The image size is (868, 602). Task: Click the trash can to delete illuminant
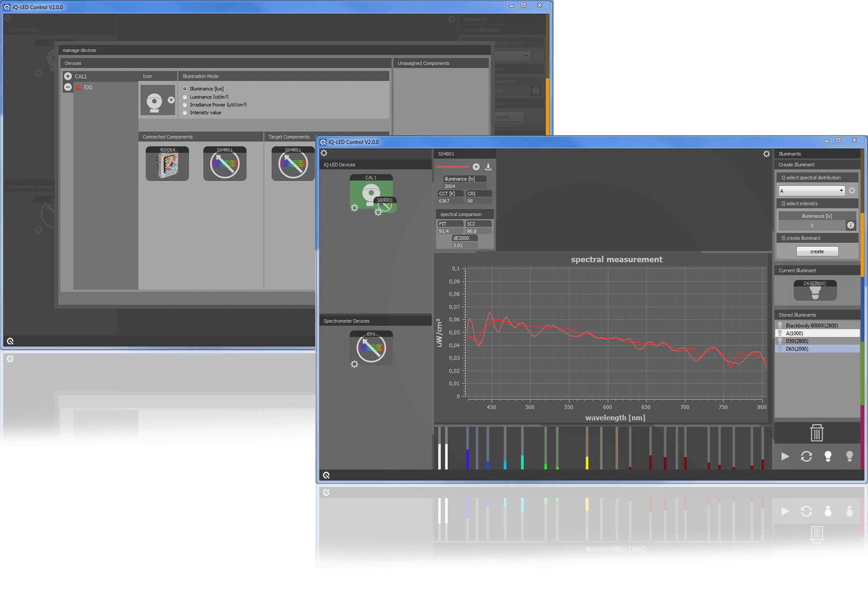[816, 432]
